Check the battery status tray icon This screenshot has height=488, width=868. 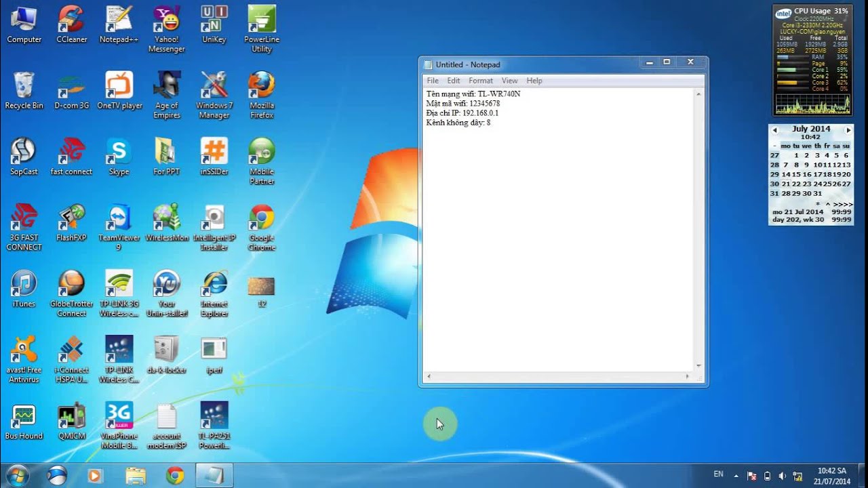[767, 476]
